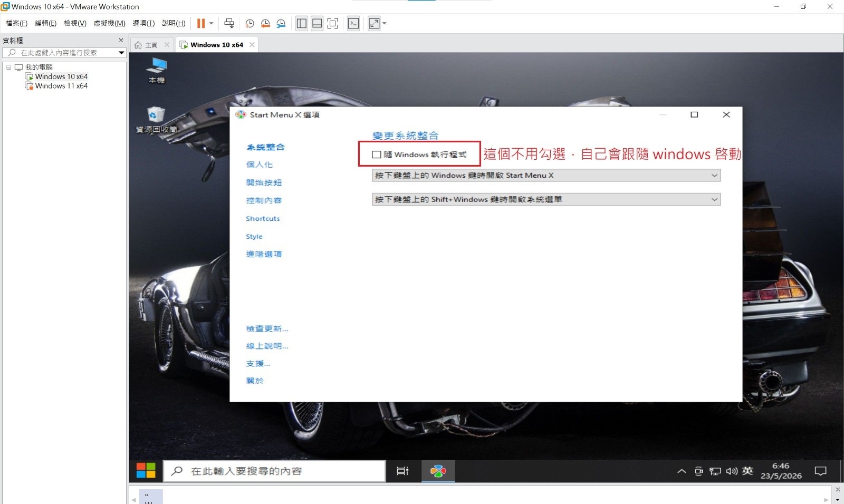This screenshot has height=504, width=844.
Task: Close the Windows 10 x64 tab
Action: (252, 45)
